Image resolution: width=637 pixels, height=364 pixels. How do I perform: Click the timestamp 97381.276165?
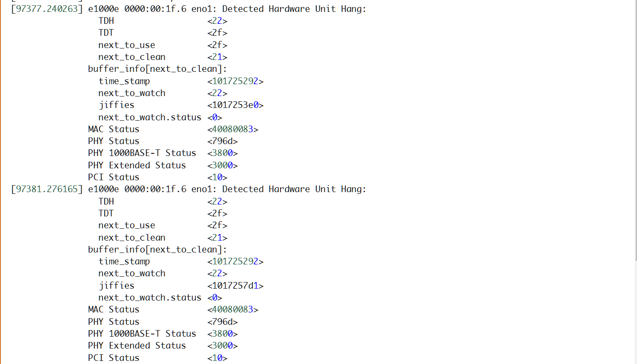pyautogui.click(x=46, y=189)
